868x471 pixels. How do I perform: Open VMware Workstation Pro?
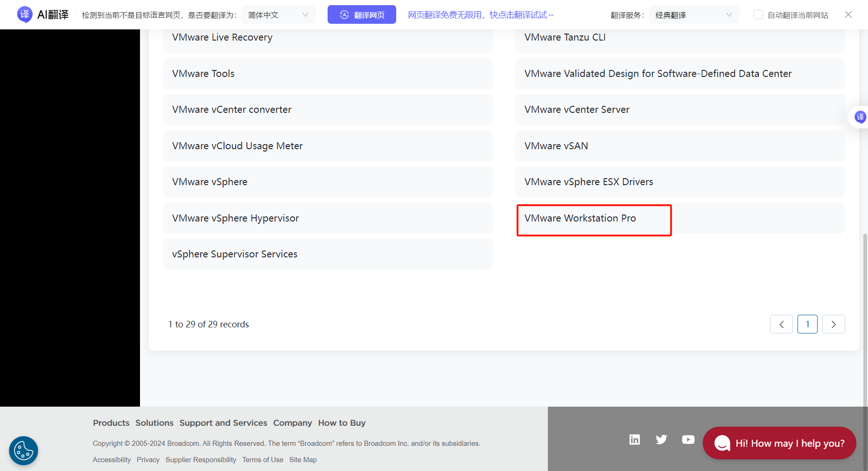[x=680, y=218]
